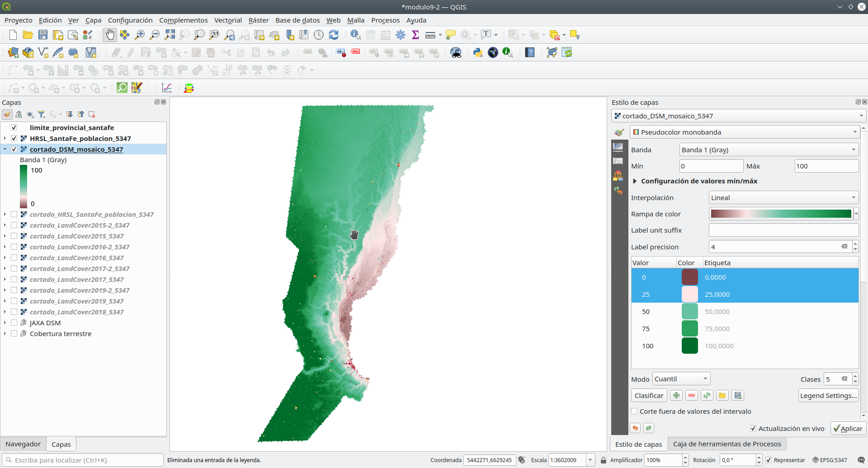Viewport: 868px width, 468px height.
Task: Open the Modo Cuantil dropdown
Action: [x=681, y=379]
